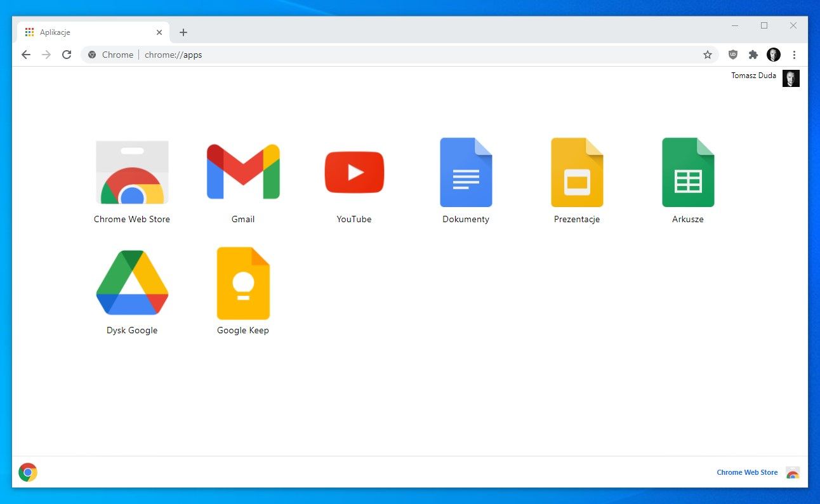Maximize the Chrome window
Viewport: 820px width, 504px height.
764,25
